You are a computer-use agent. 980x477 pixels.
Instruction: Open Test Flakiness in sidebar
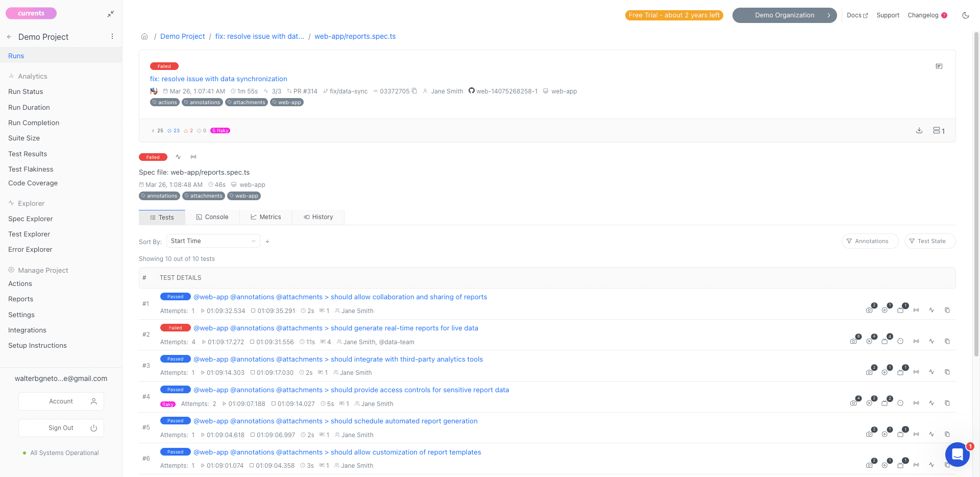coord(31,169)
